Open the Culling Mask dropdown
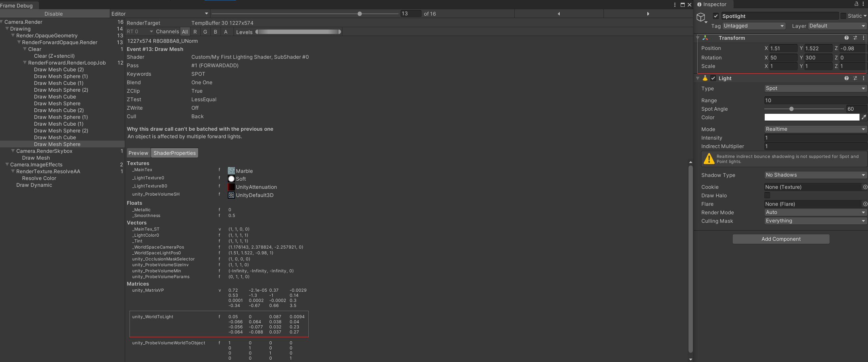This screenshot has height=362, width=868. [815, 221]
